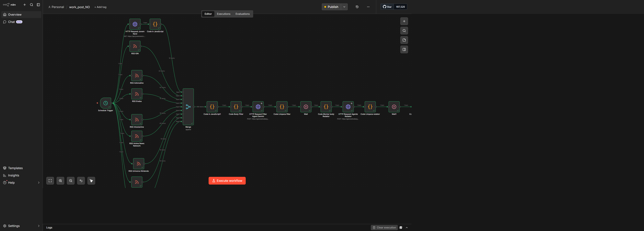The width and height of the screenshot is (644, 231).
Task: Add a node with the canvas plus button
Action: coord(404,21)
